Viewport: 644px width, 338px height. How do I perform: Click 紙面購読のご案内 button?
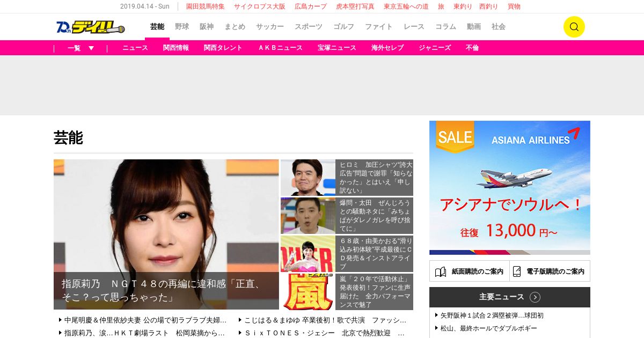point(470,271)
